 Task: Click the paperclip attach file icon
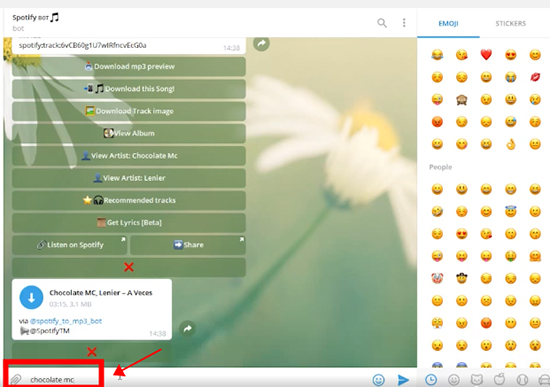[15, 380]
